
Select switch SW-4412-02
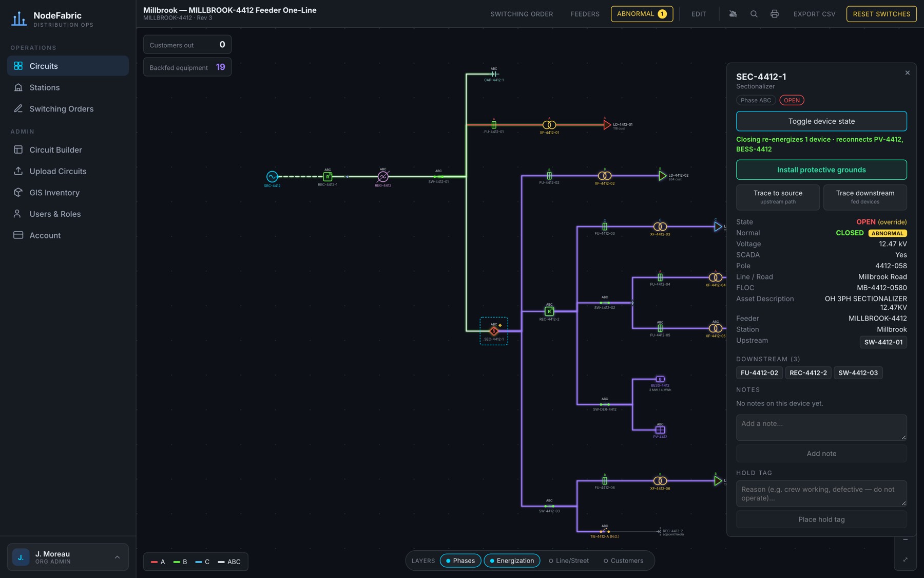(605, 303)
